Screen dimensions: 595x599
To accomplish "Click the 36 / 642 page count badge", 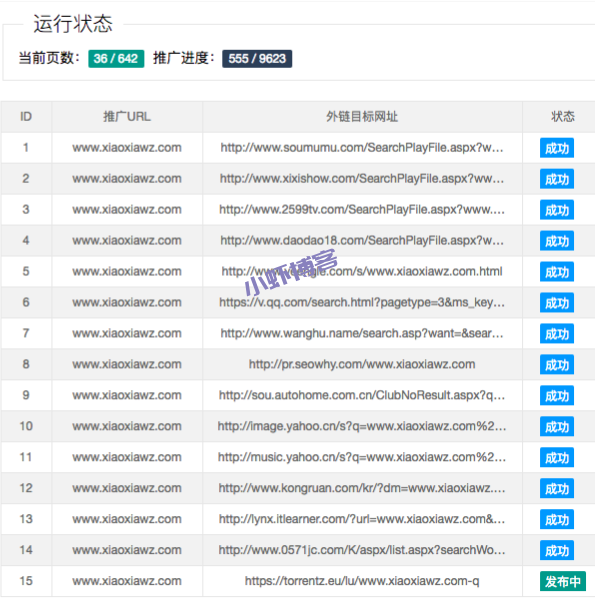I will [x=116, y=58].
